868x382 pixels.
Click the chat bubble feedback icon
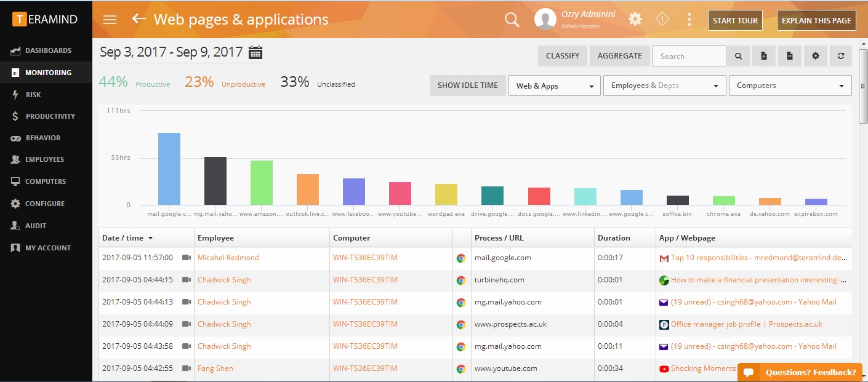[749, 372]
